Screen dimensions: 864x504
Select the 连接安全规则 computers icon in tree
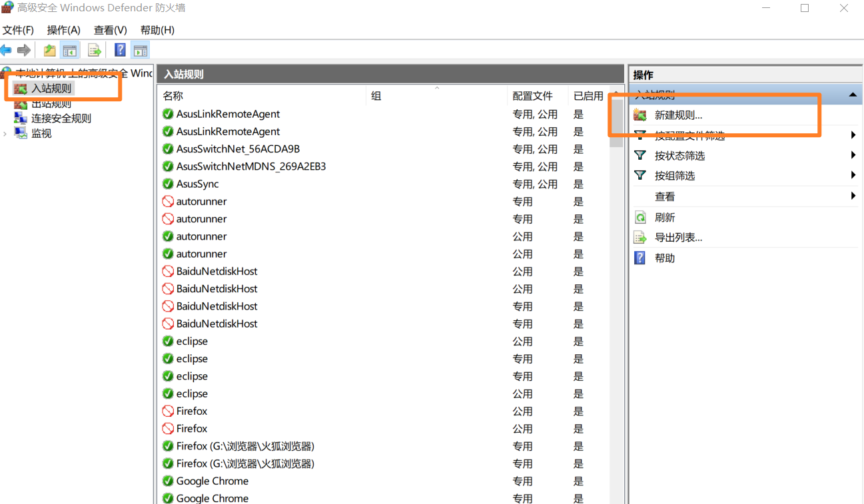(21, 118)
